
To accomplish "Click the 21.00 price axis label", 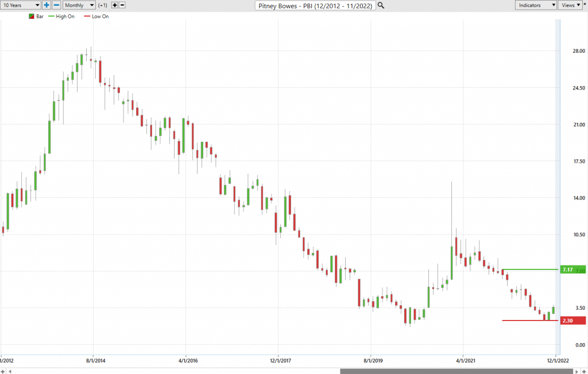I will pyautogui.click(x=579, y=125).
